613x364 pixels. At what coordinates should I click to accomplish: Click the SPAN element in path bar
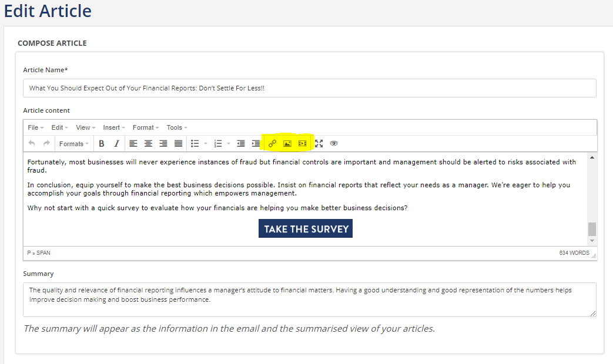pyautogui.click(x=43, y=253)
